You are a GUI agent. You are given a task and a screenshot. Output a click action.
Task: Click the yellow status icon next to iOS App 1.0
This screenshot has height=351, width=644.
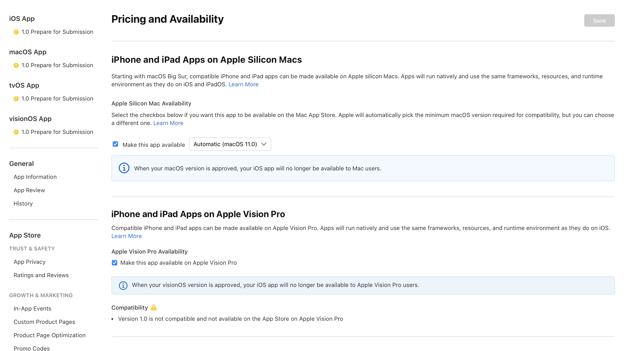pyautogui.click(x=16, y=32)
